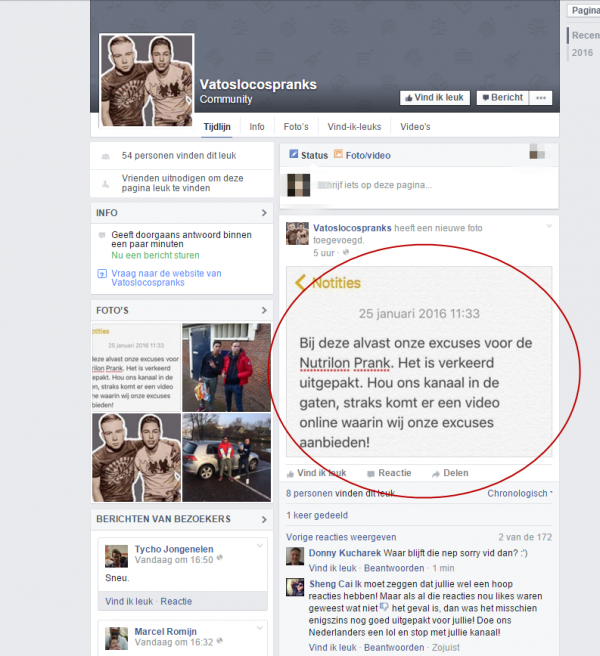
Task: Like Sheng Cai's comment
Action: click(x=333, y=648)
